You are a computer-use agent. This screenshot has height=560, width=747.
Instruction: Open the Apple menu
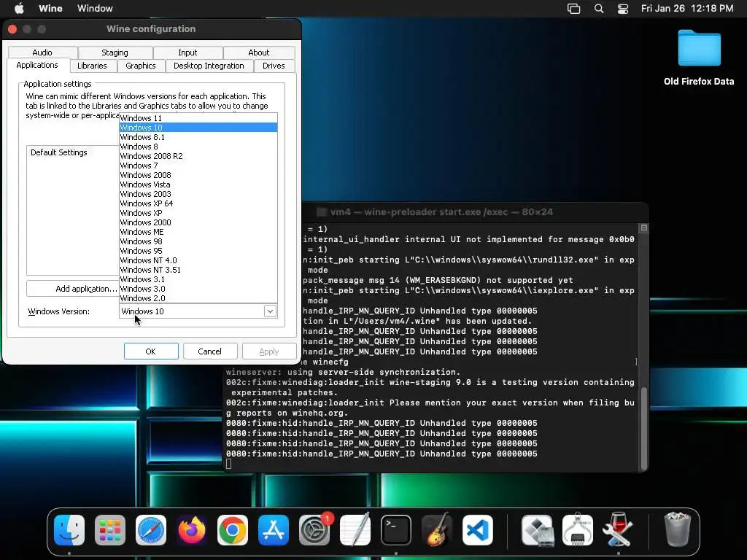[20, 8]
